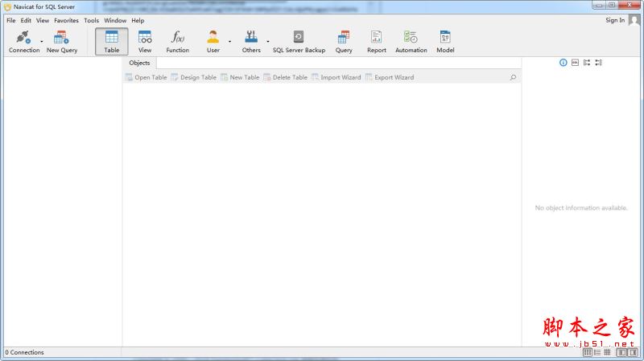
Task: Click Sign In link
Action: 615,20
